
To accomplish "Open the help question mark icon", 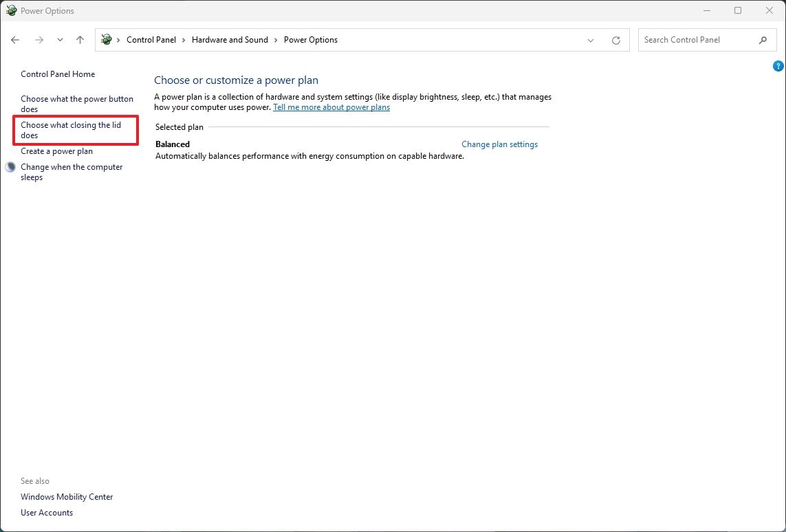I will [778, 65].
